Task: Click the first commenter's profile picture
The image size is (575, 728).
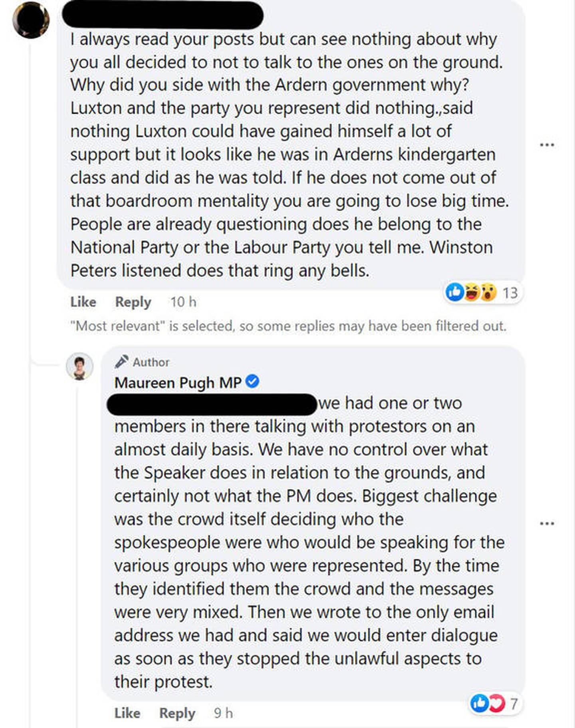Action: point(31,20)
